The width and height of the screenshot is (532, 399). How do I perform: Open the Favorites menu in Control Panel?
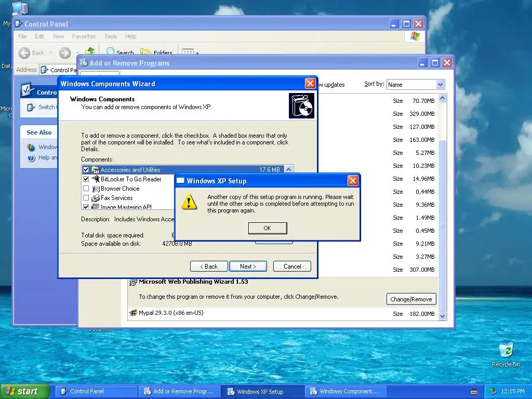coord(84,36)
